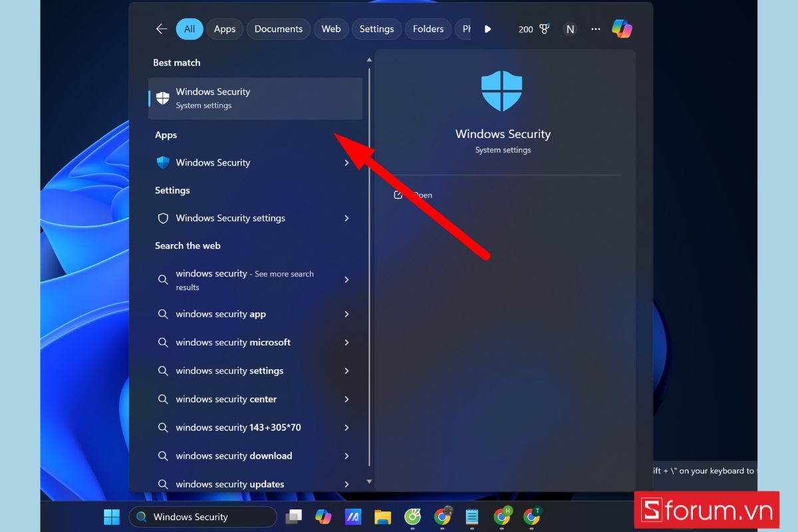Switch to the Folders filter tab
Image resolution: width=798 pixels, height=532 pixels.
pos(428,29)
